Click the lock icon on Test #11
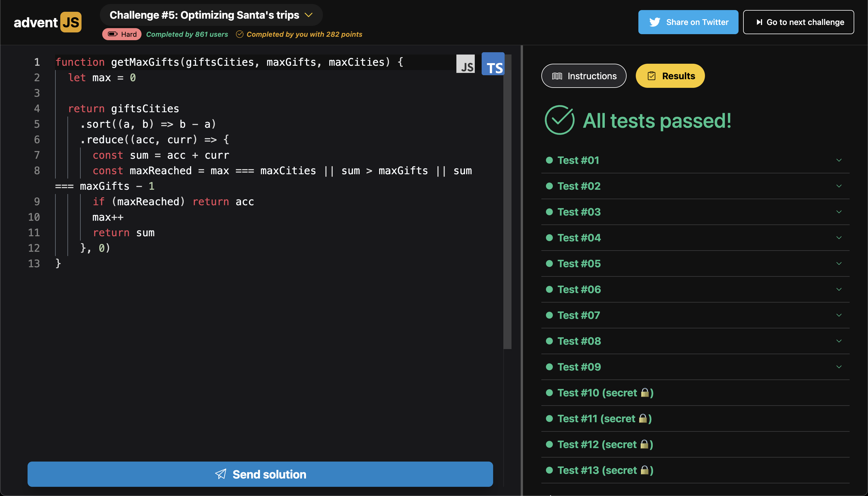Image resolution: width=868 pixels, height=496 pixels. click(x=643, y=419)
